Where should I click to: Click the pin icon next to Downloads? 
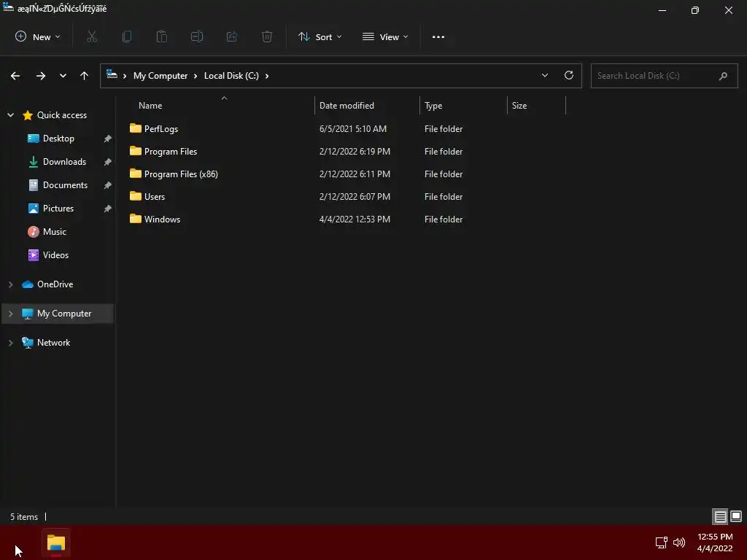click(x=108, y=162)
